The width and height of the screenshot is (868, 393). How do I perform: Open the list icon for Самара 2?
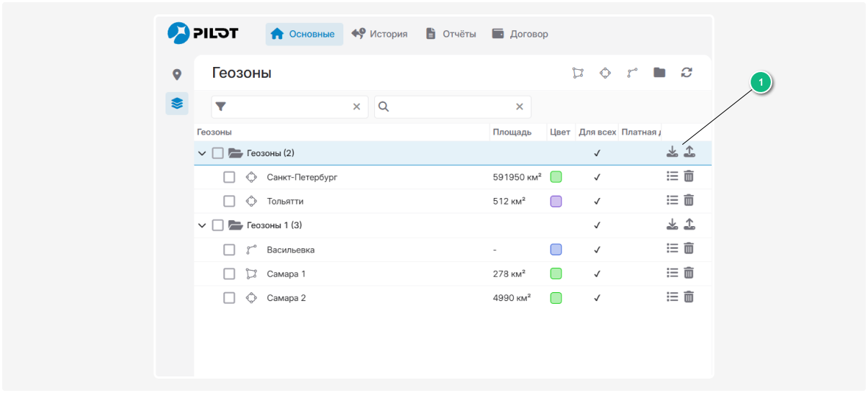pos(673,297)
